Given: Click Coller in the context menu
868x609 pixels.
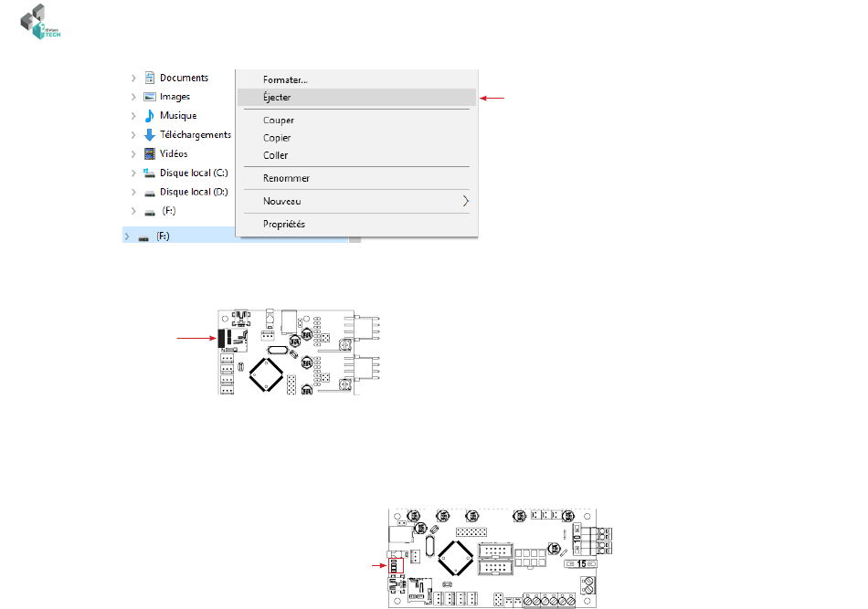Looking at the screenshot, I should (x=275, y=155).
